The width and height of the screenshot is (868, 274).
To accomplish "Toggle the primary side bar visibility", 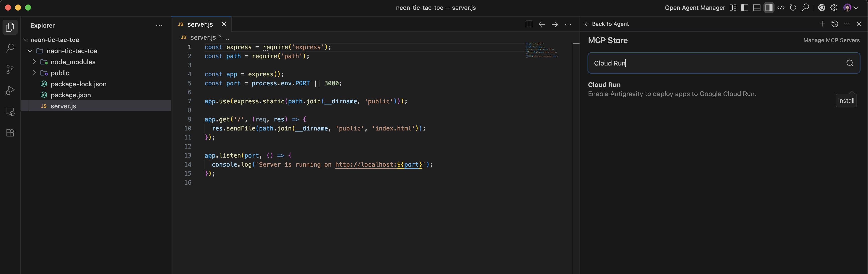I will coord(745,8).
